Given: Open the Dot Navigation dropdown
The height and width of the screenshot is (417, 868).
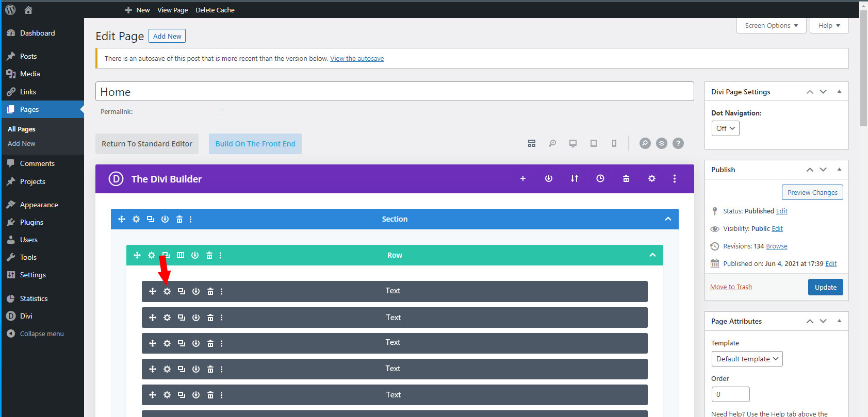Looking at the screenshot, I should click(725, 128).
